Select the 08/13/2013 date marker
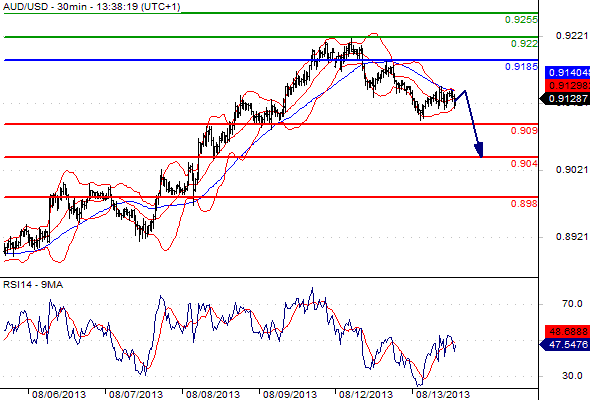Screen dimensions: 590x400 click(x=443, y=395)
